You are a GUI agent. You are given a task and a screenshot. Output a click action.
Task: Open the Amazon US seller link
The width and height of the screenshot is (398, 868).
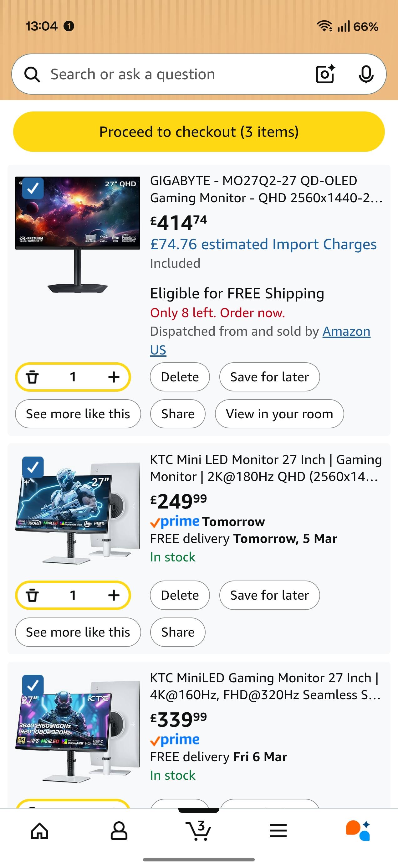[x=346, y=332]
